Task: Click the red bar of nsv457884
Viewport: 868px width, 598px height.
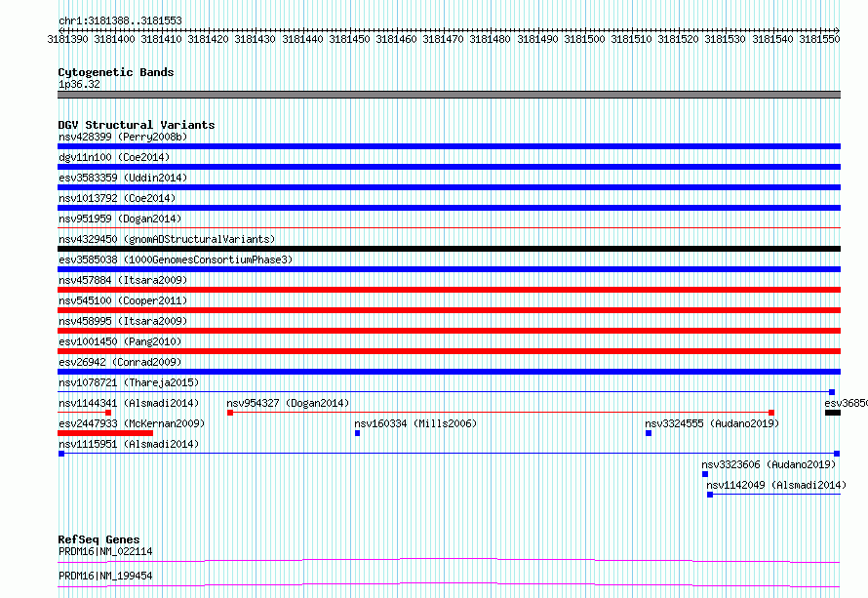Action: tap(449, 290)
